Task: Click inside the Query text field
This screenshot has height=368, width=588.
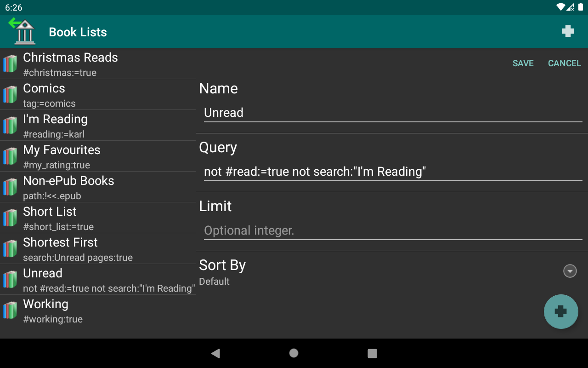Action: [393, 172]
